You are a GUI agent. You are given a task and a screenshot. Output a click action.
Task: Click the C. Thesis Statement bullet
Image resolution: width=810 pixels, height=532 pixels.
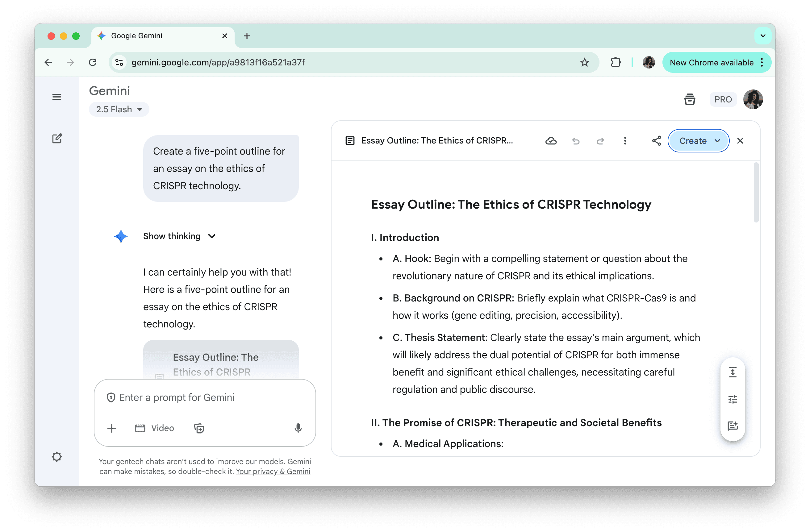coord(546,364)
